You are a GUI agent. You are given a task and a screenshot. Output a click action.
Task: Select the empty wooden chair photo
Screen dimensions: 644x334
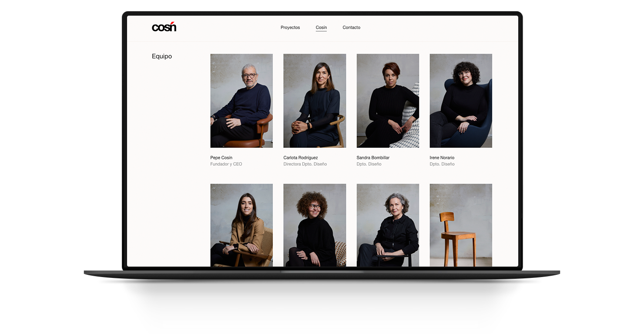[x=461, y=225]
